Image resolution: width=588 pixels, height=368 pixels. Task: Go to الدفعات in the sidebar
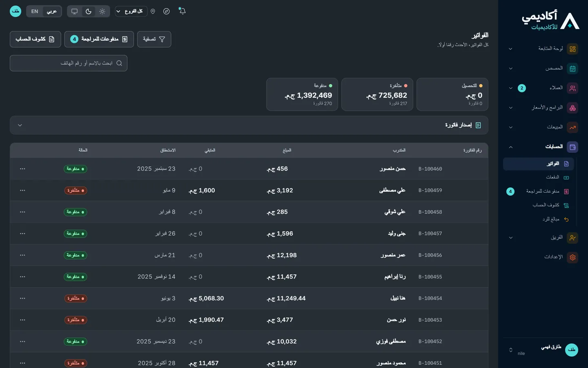click(x=539, y=177)
